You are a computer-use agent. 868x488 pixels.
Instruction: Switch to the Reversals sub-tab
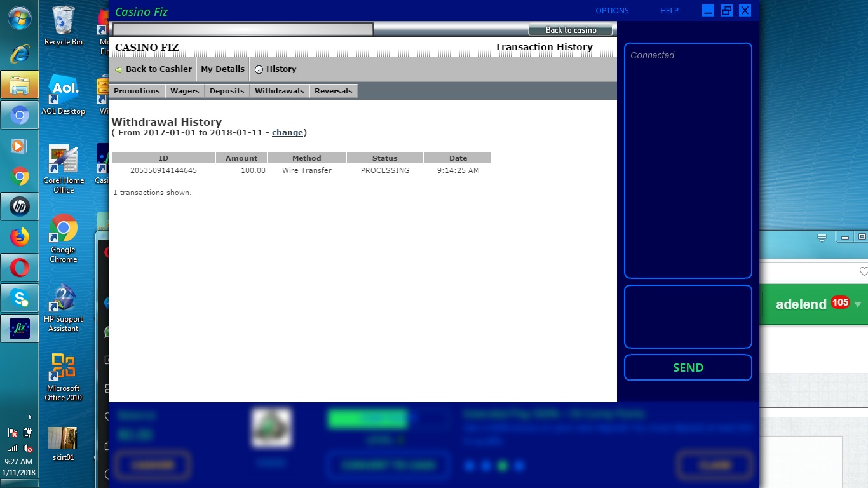click(x=334, y=91)
